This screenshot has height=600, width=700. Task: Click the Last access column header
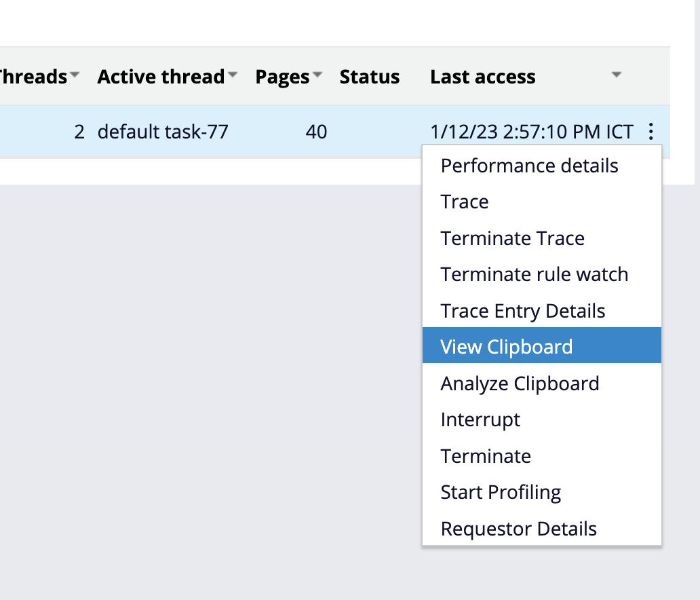[x=482, y=76]
